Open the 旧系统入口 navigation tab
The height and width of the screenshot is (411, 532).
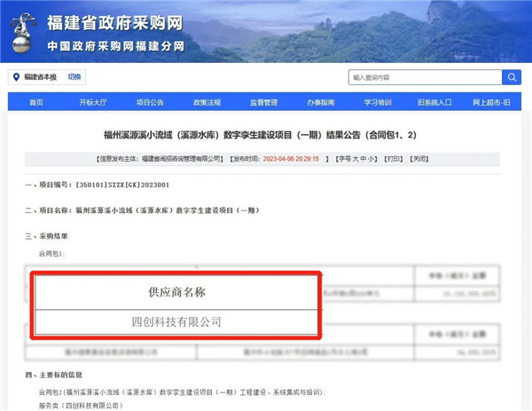click(x=434, y=102)
